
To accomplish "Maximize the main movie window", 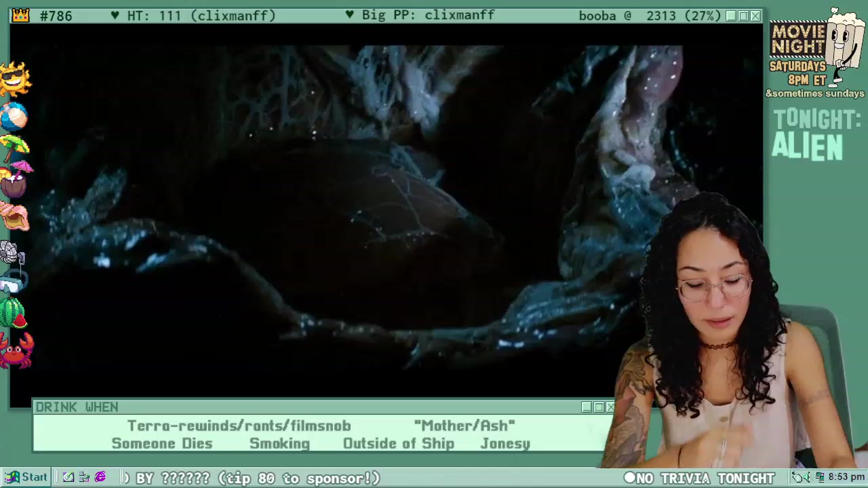I will click(x=743, y=16).
